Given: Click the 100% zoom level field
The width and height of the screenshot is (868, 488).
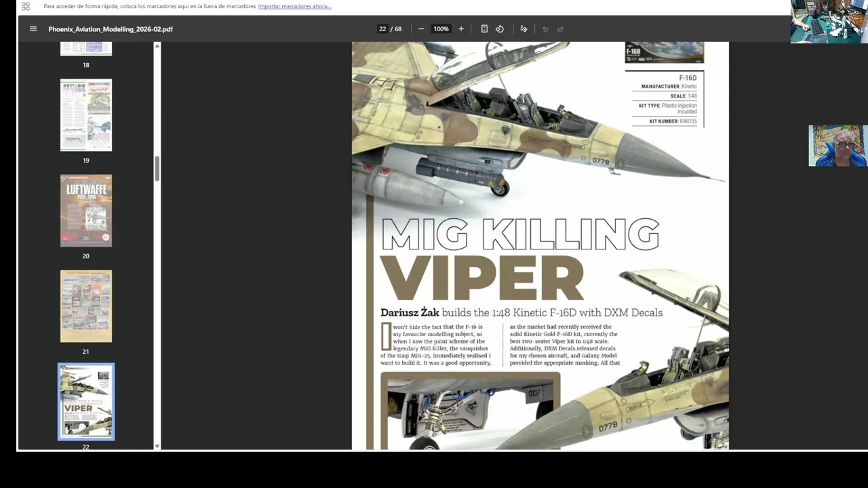Looking at the screenshot, I should 441,29.
